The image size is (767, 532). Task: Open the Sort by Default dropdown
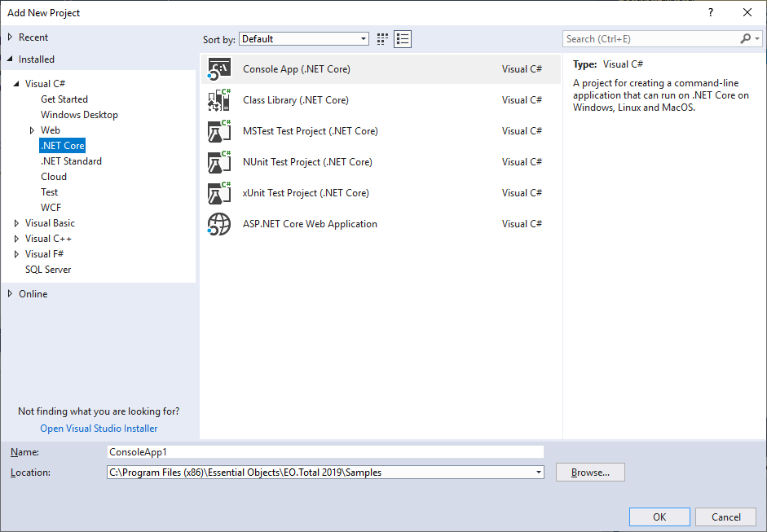[304, 39]
